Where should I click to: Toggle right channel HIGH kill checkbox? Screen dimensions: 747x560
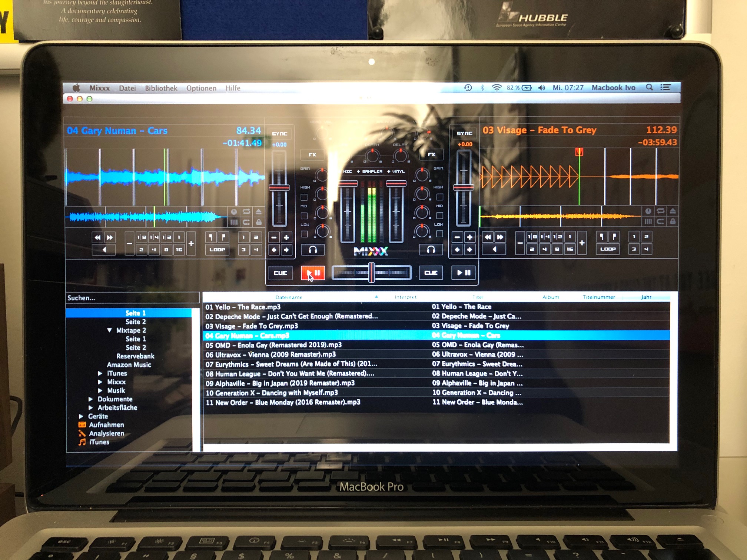[x=440, y=197]
